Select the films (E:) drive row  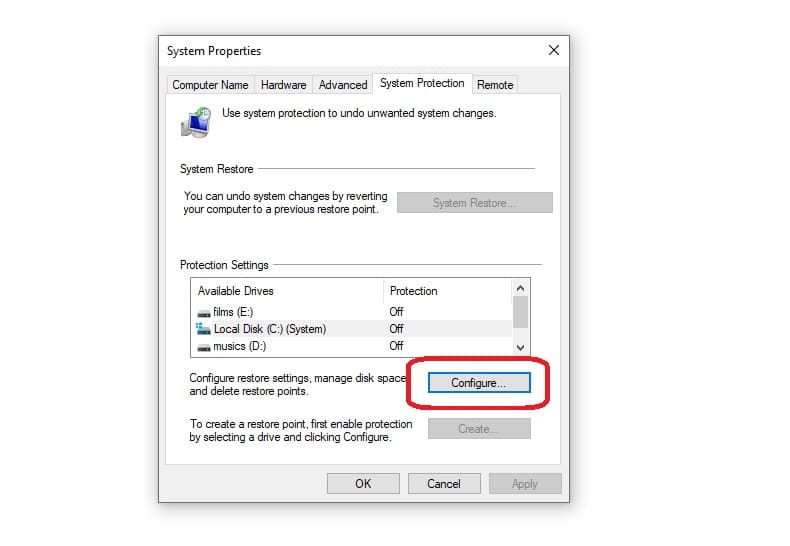(352, 312)
